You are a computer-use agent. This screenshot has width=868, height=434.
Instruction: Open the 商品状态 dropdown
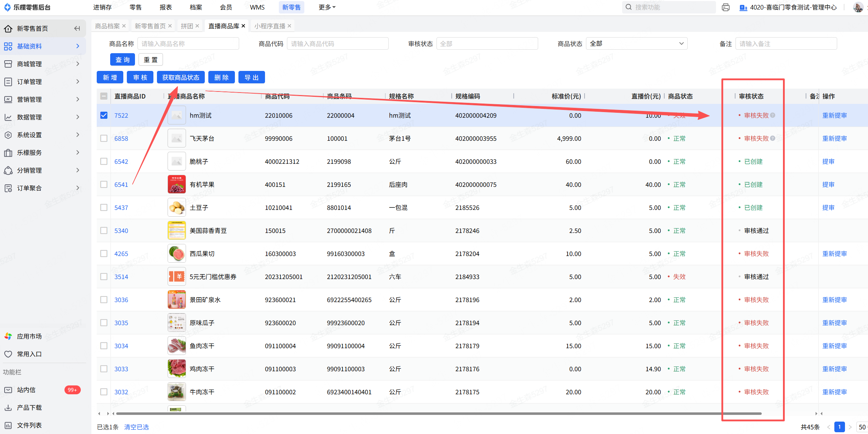(636, 44)
